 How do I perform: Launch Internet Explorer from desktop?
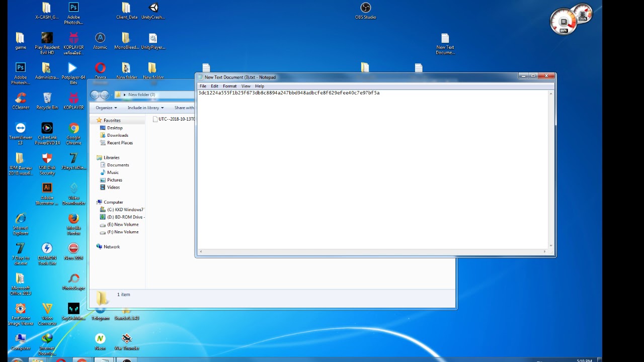(20, 224)
